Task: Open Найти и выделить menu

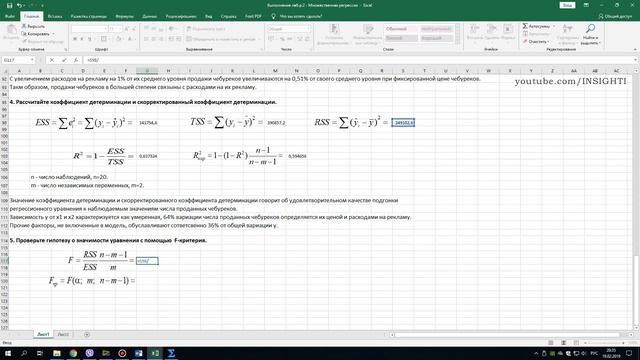Action: pos(590,34)
